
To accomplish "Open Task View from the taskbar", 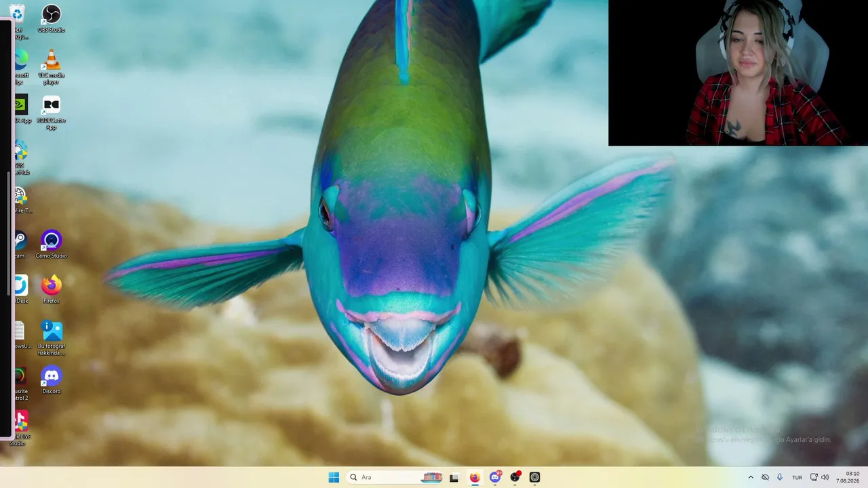I will (x=454, y=477).
